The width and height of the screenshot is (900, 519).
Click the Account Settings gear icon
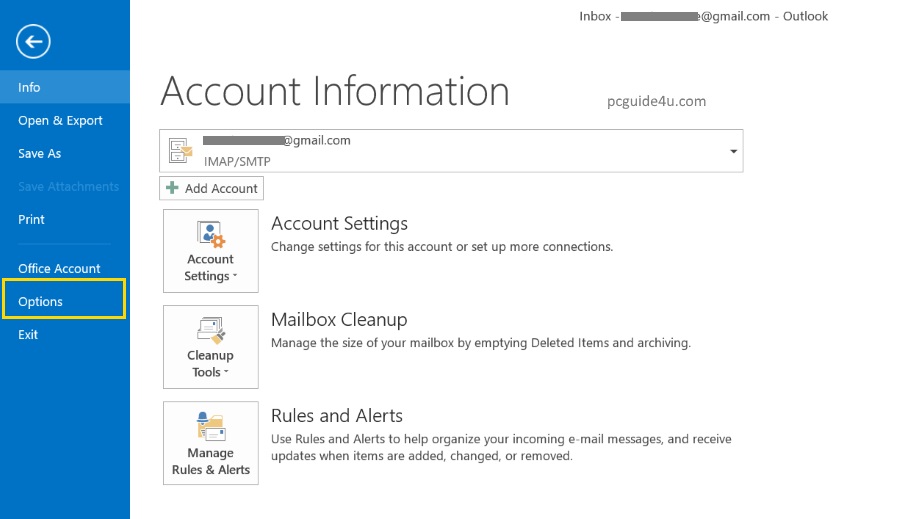pyautogui.click(x=211, y=235)
